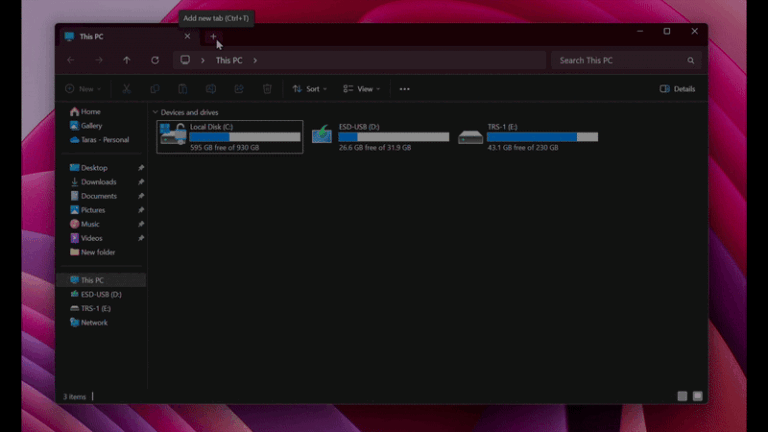
Task: Click the search magnifier icon
Action: pyautogui.click(x=690, y=60)
